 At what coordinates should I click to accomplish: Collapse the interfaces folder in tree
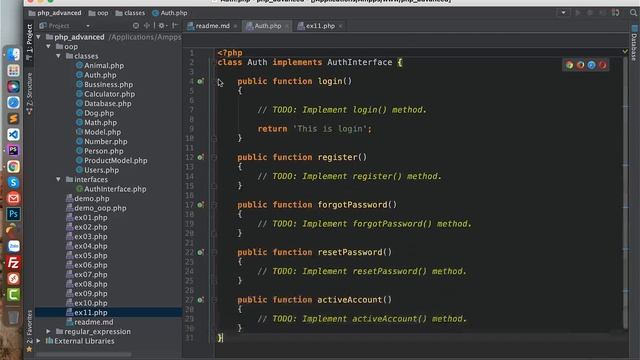tap(59, 180)
